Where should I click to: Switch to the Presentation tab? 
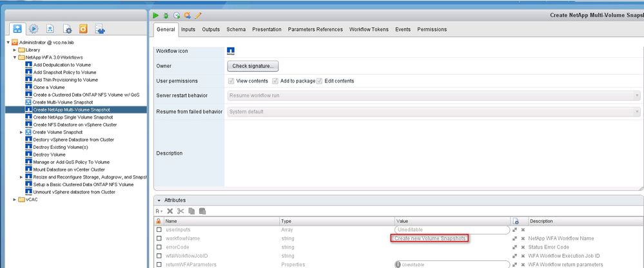point(267,30)
